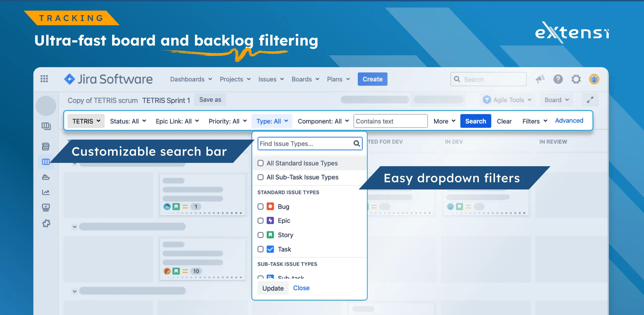Open the Plans menu

coord(338,79)
